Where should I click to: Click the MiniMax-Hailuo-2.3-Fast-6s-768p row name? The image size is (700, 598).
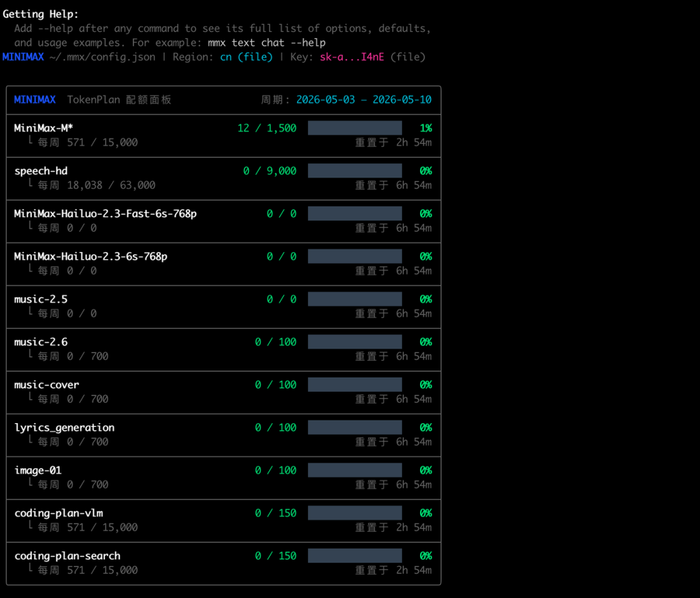pos(106,214)
